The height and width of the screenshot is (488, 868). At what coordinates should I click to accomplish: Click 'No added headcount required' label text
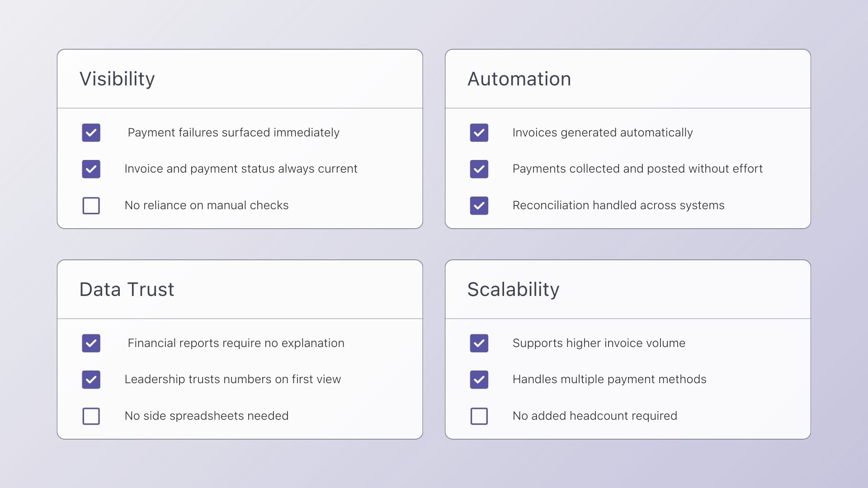[x=594, y=416]
